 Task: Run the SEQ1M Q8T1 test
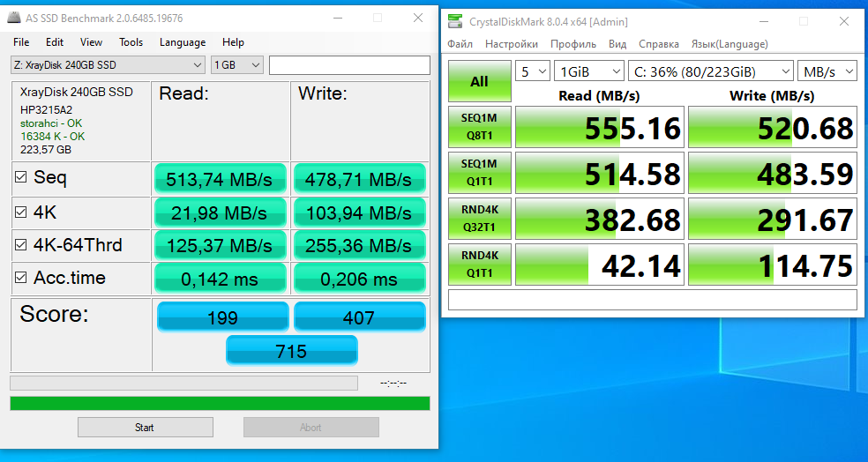(x=479, y=127)
